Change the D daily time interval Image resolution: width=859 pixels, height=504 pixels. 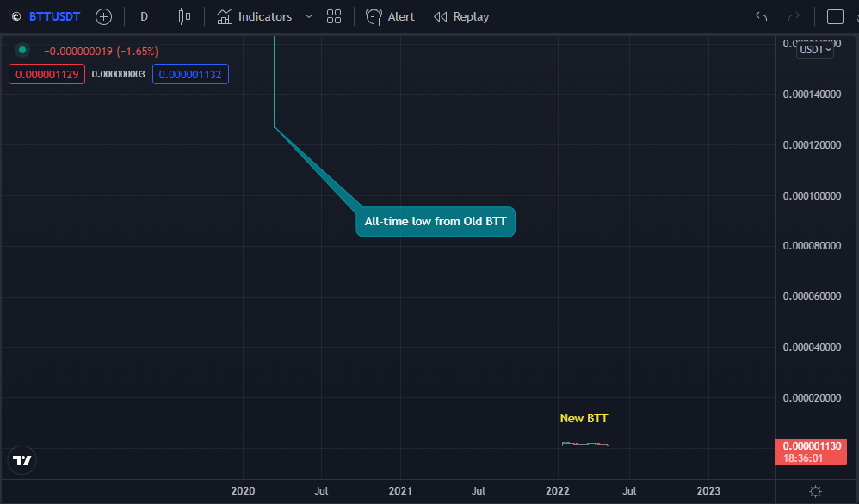[144, 16]
